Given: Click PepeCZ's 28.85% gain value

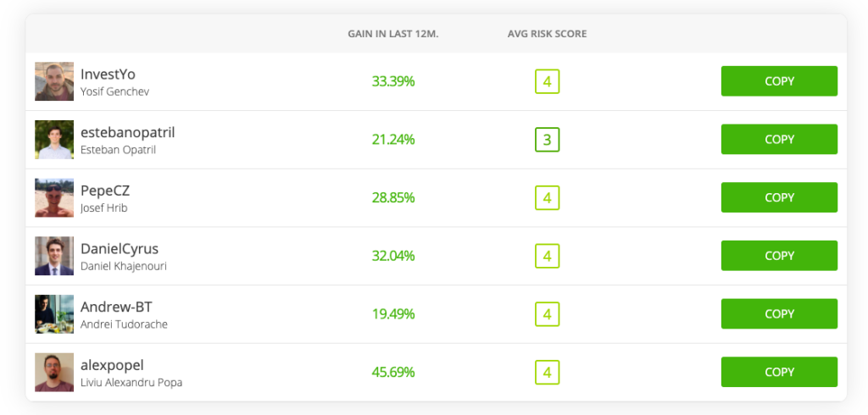Looking at the screenshot, I should click(393, 198).
